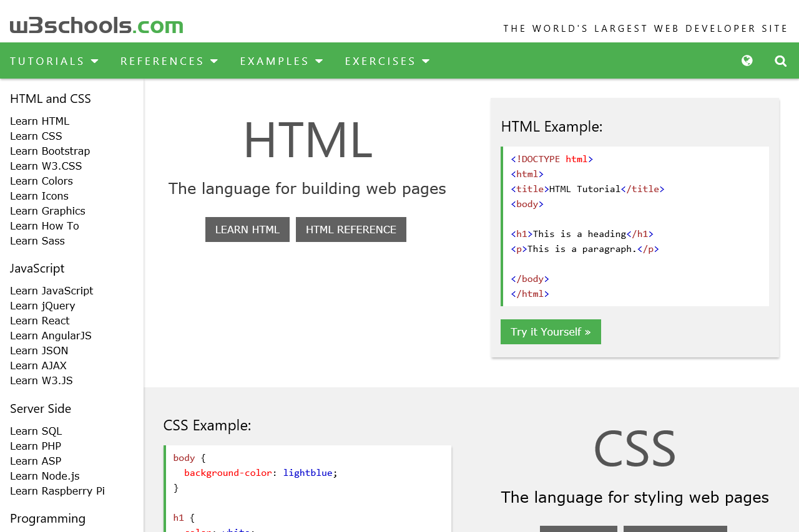799x532 pixels.
Task: Select TUTORIALS in the navigation bar
Action: (46, 60)
